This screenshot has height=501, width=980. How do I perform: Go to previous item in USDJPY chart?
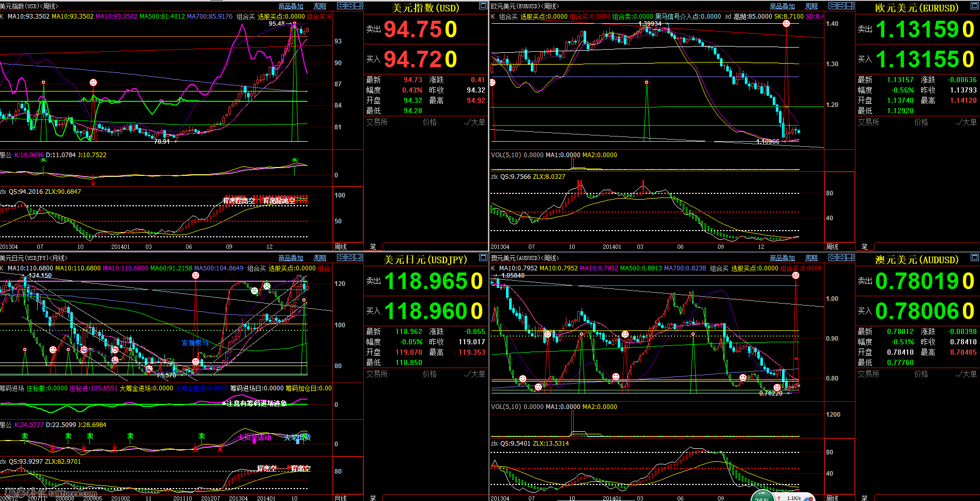[341, 257]
